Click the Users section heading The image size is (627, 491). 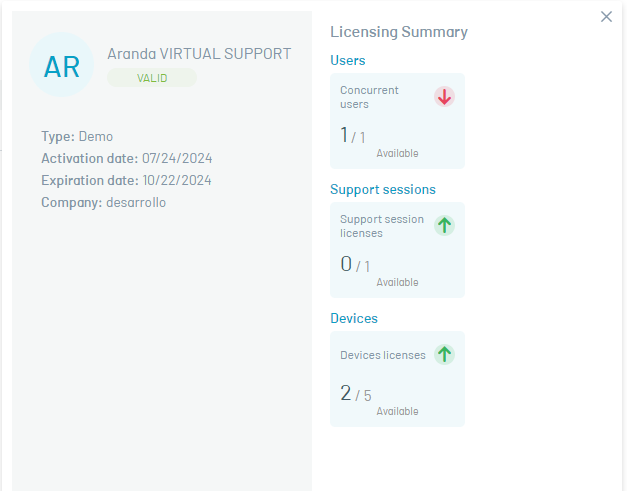point(347,60)
